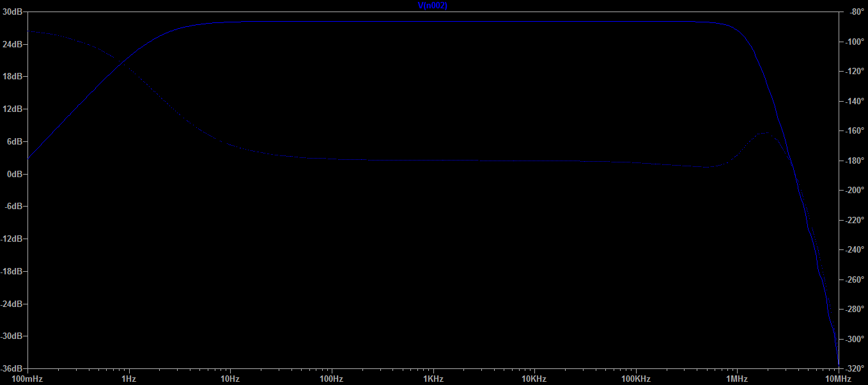868x385 pixels.
Task: Click the -6dB magnitude axis label
Action: point(14,207)
